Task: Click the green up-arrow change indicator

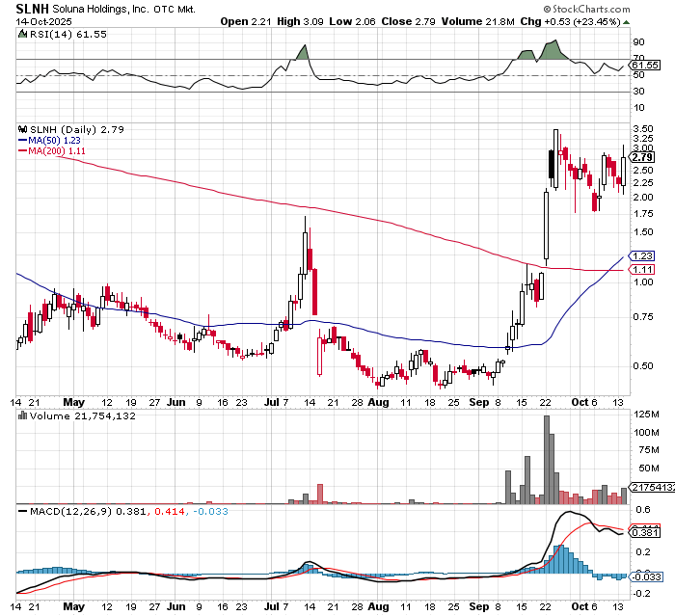Action: pos(626,22)
